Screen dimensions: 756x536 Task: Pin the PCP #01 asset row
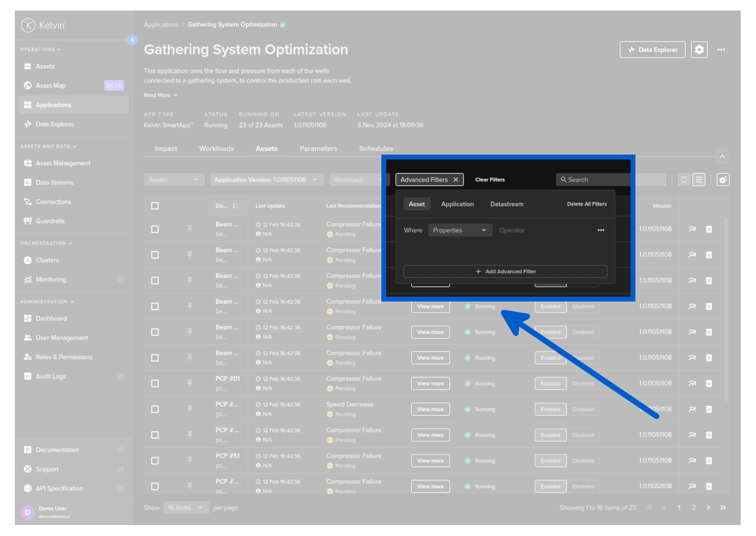190,383
